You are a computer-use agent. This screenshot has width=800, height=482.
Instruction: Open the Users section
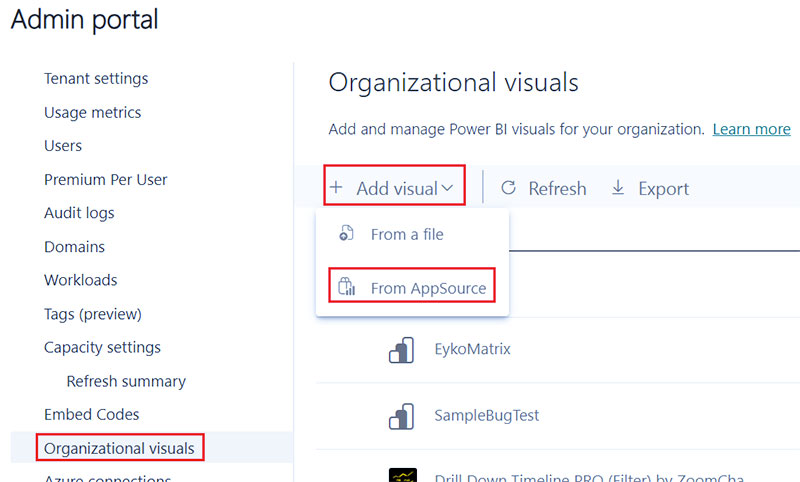(x=63, y=146)
